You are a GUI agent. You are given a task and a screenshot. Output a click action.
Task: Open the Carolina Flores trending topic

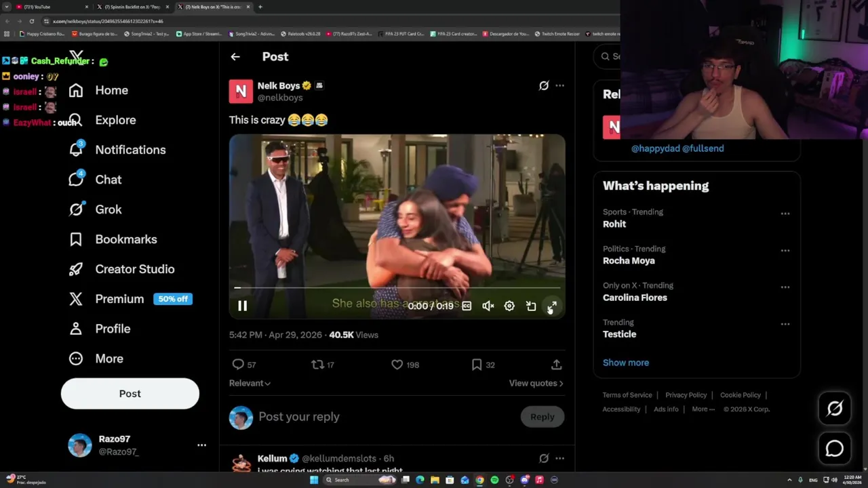[635, 298]
